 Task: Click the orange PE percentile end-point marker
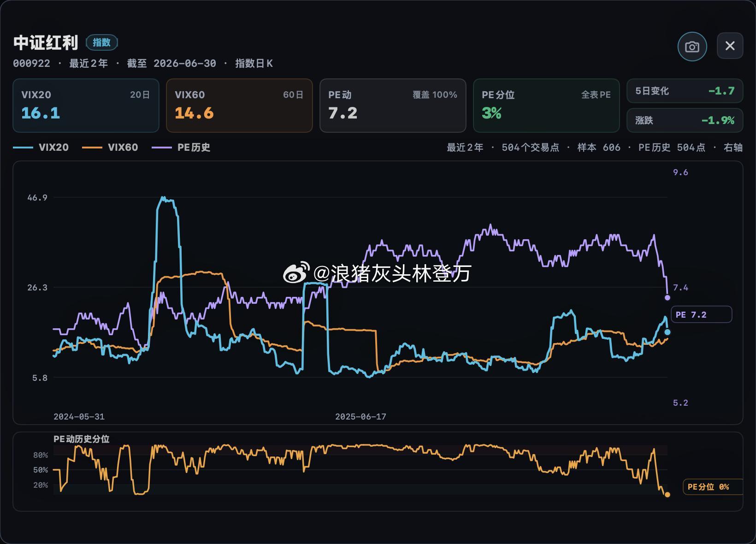click(667, 495)
